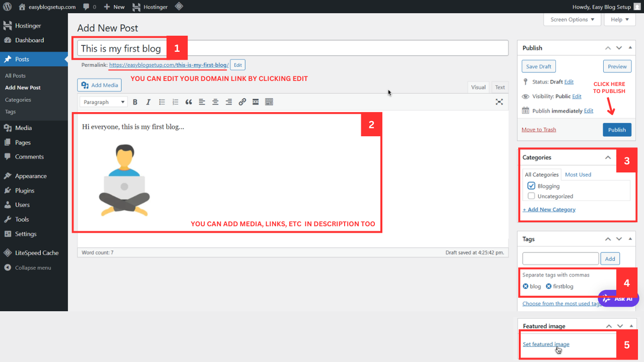The width and height of the screenshot is (644, 362).
Task: Click the LiteSpeed diamond icon in admin bar
Action: (x=179, y=7)
